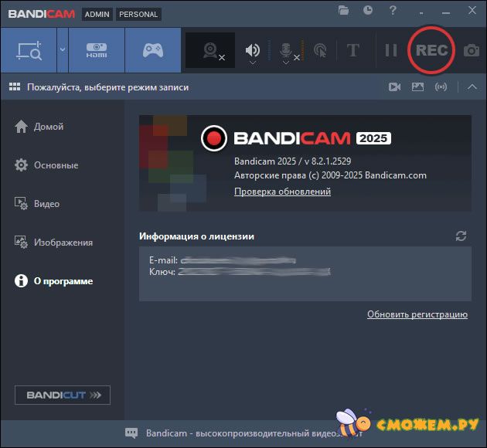
Task: Take a screenshot with camera icon
Action: pyautogui.click(x=471, y=51)
